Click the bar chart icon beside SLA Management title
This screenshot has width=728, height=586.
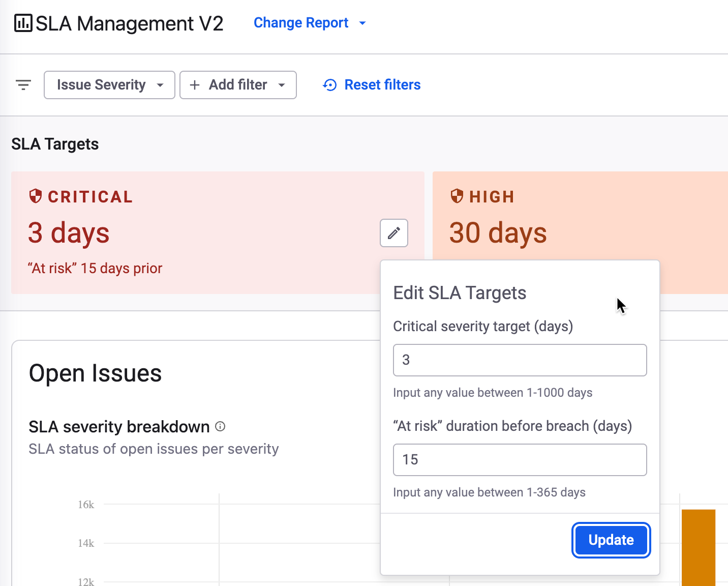click(x=23, y=23)
